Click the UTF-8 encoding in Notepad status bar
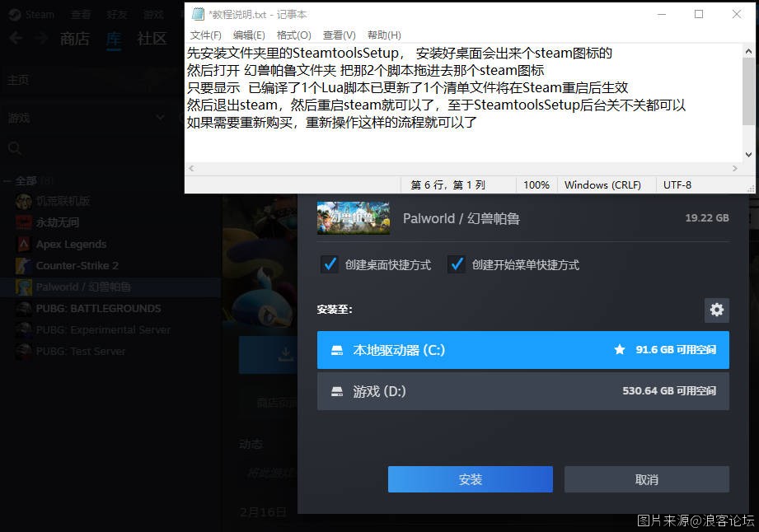 point(677,184)
